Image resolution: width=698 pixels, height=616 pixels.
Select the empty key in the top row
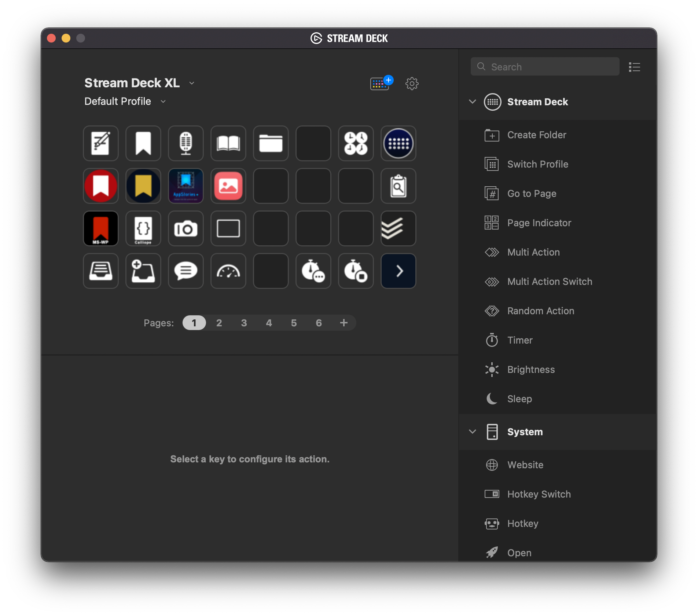click(x=313, y=143)
